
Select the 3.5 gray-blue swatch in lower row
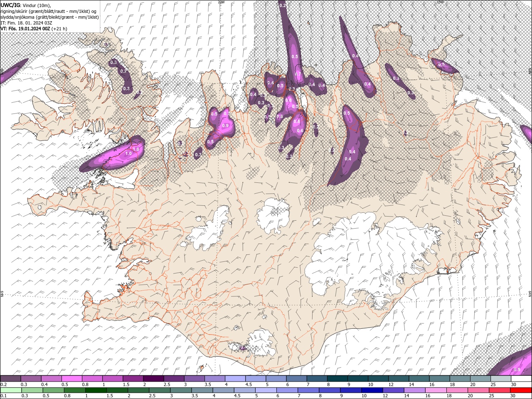202,390
